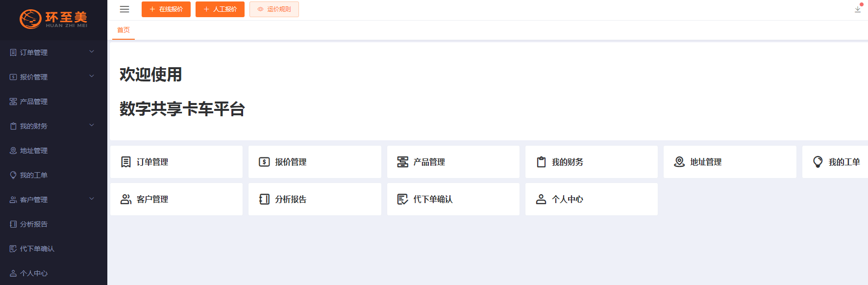868x285 pixels.
Task: Click the clipboard icon on the 我的财务 card
Action: pos(541,162)
